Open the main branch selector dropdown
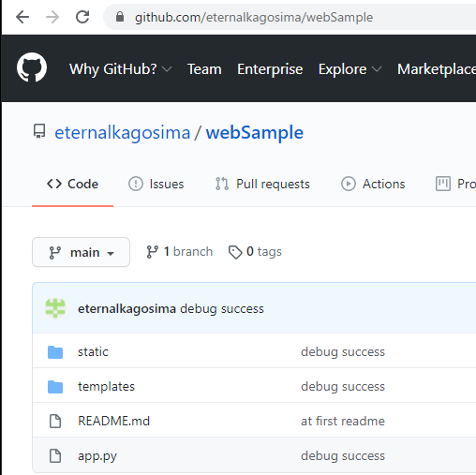This screenshot has height=475, width=476. coord(81,252)
